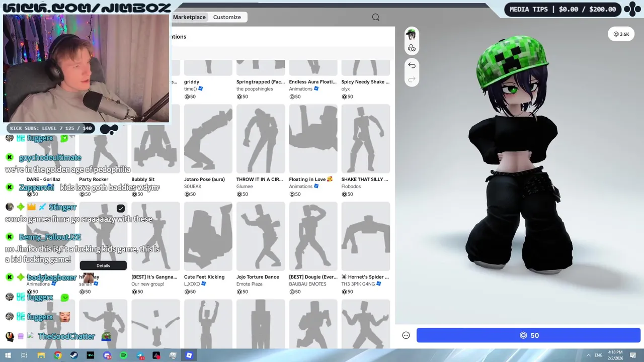Screen dimensions: 644x362
Task: Open avatar settings gear icon
Action: 412,48
